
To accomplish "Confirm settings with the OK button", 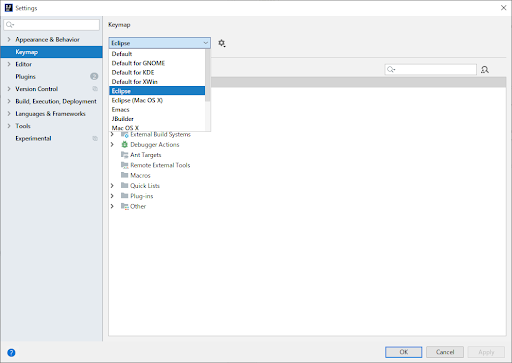I will 404,352.
